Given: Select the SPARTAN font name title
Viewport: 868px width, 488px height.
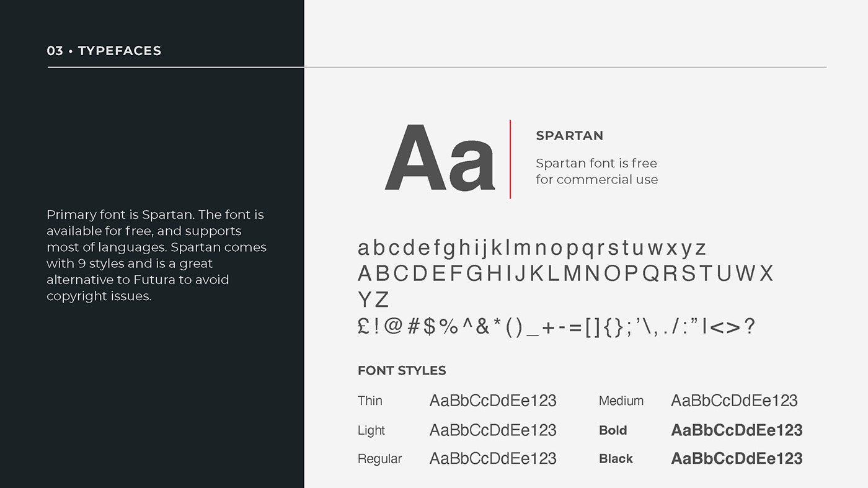Looking at the screenshot, I should point(569,136).
